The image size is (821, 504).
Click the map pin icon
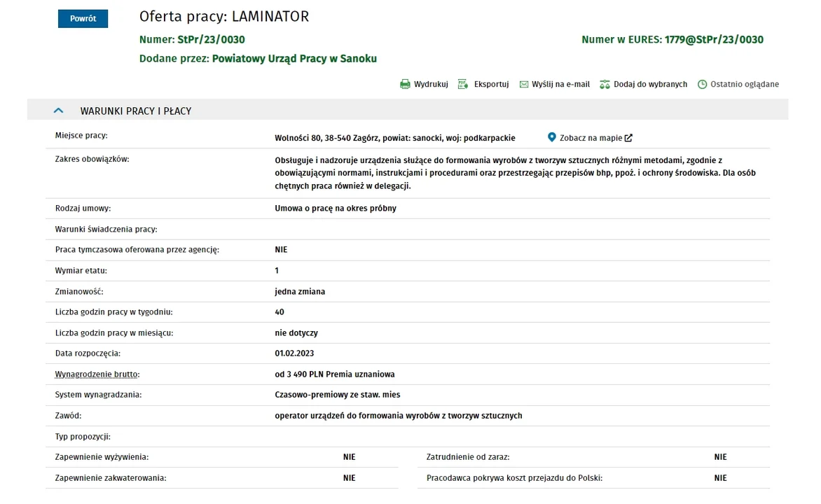[551, 137]
